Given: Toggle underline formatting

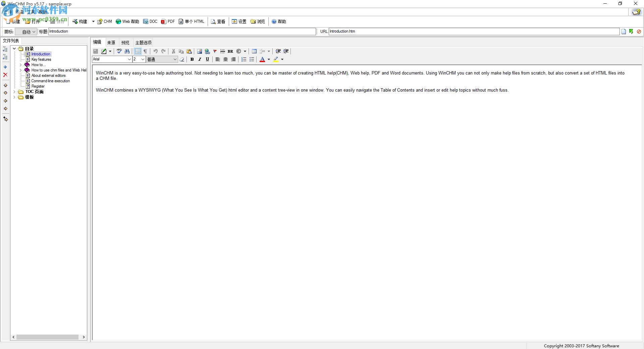Looking at the screenshot, I should tap(207, 59).
